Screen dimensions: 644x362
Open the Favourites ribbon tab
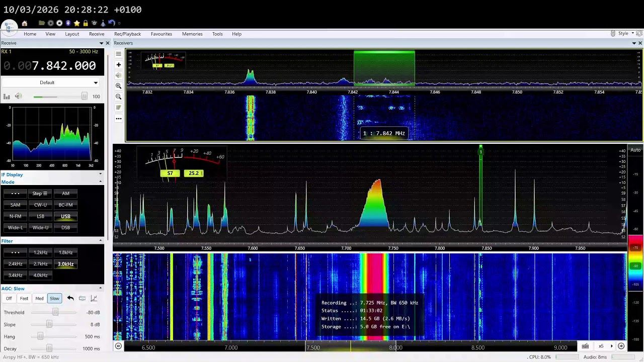(162, 34)
